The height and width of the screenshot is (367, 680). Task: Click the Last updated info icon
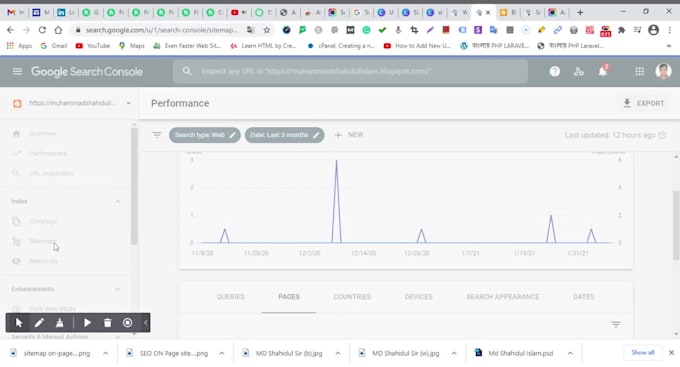point(662,135)
